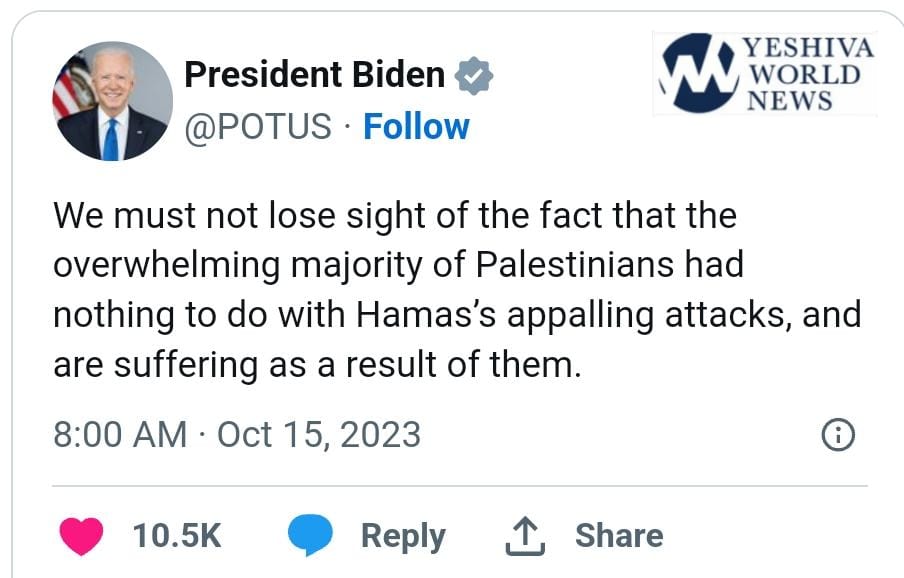904x578 pixels.
Task: Click the Oct 15, 2023 date
Action: pos(318,435)
